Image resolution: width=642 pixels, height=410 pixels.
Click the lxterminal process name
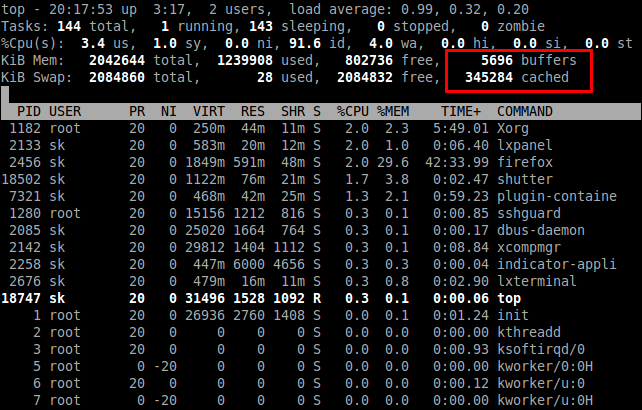tap(537, 281)
